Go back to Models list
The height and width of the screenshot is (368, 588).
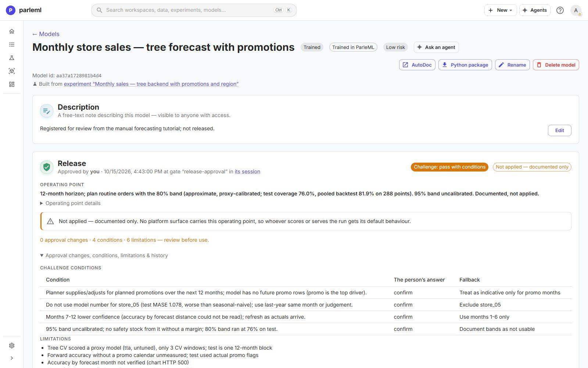[x=46, y=34]
